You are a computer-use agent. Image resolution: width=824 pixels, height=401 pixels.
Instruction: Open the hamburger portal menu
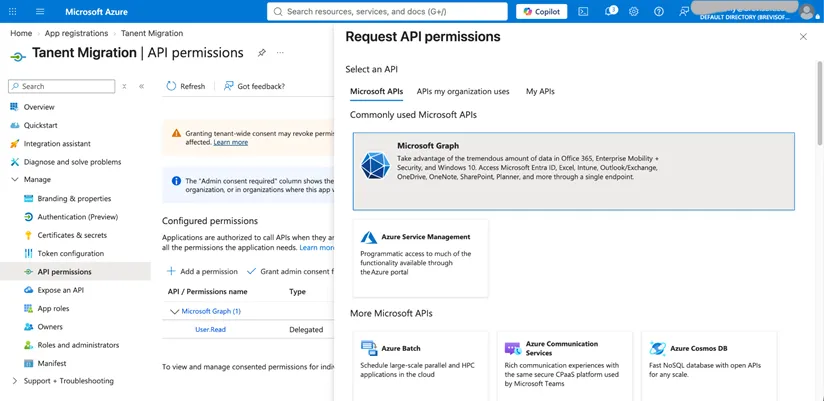pos(40,12)
